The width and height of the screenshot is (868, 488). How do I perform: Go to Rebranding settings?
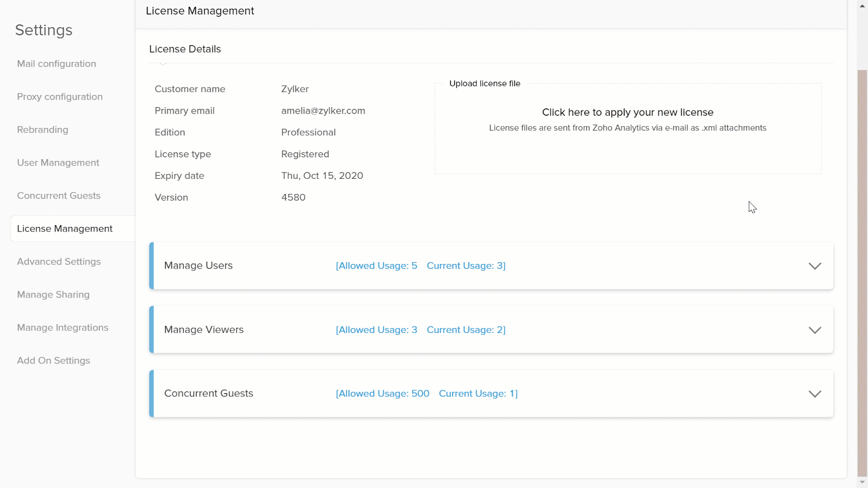[43, 130]
